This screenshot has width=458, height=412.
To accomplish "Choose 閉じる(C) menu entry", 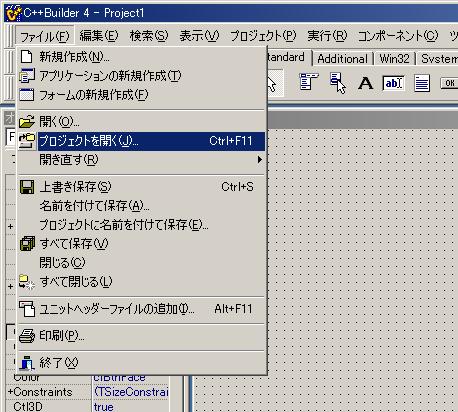I will pos(141,263).
